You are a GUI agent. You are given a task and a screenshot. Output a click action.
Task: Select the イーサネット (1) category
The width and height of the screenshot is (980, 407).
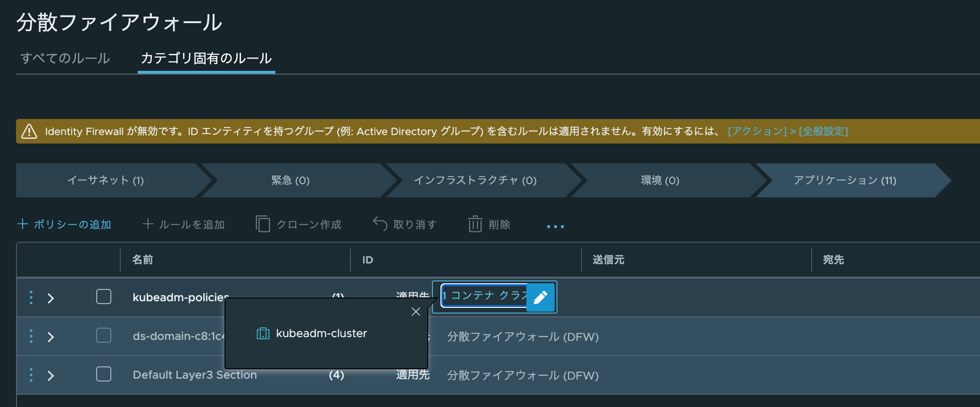tap(106, 180)
